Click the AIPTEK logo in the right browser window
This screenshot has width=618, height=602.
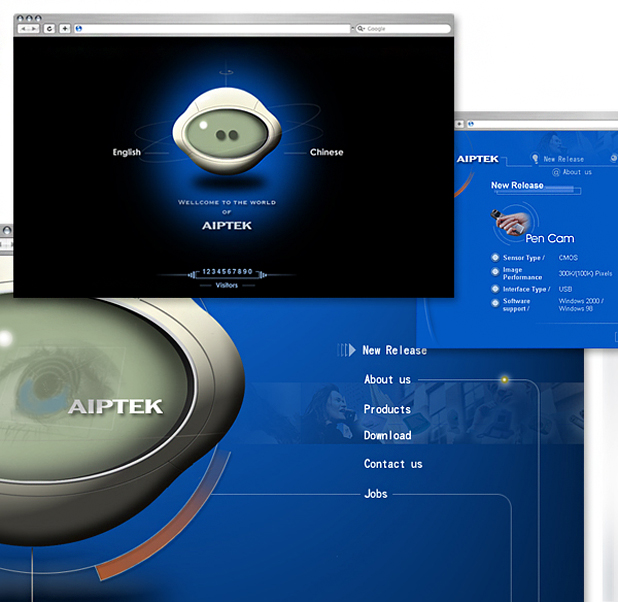pyautogui.click(x=478, y=159)
